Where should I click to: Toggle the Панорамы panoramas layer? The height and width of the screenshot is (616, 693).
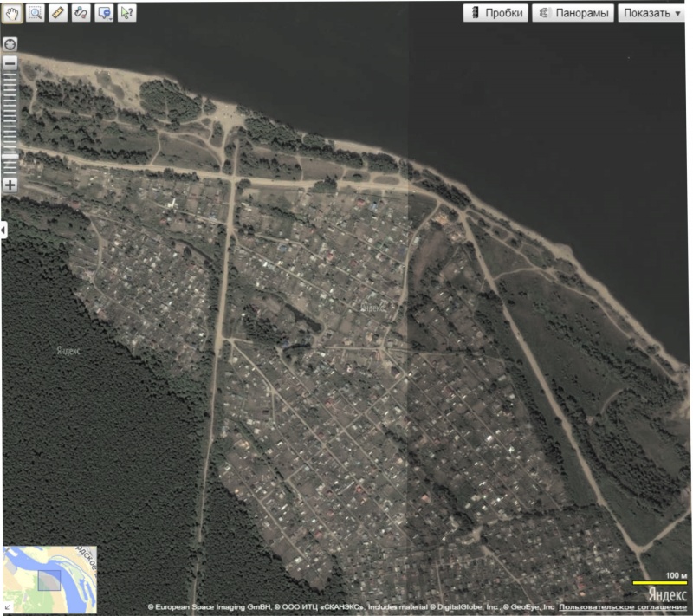click(573, 13)
